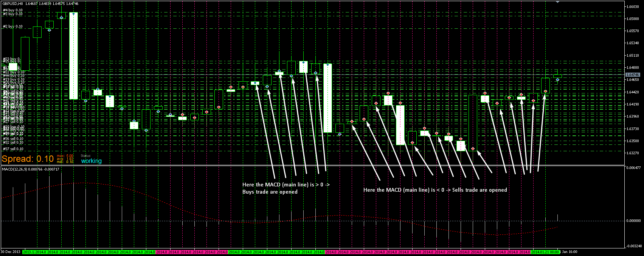Click price scale value 1.64420
The image size is (644, 256).
click(x=633, y=92)
